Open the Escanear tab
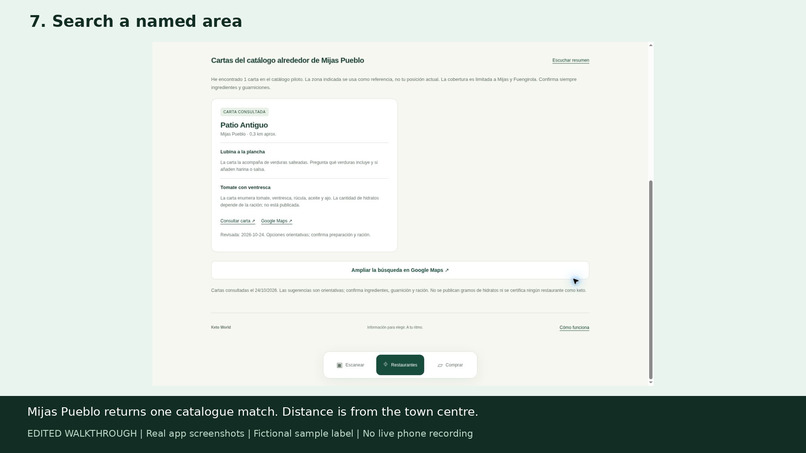The width and height of the screenshot is (806, 453). (350, 365)
